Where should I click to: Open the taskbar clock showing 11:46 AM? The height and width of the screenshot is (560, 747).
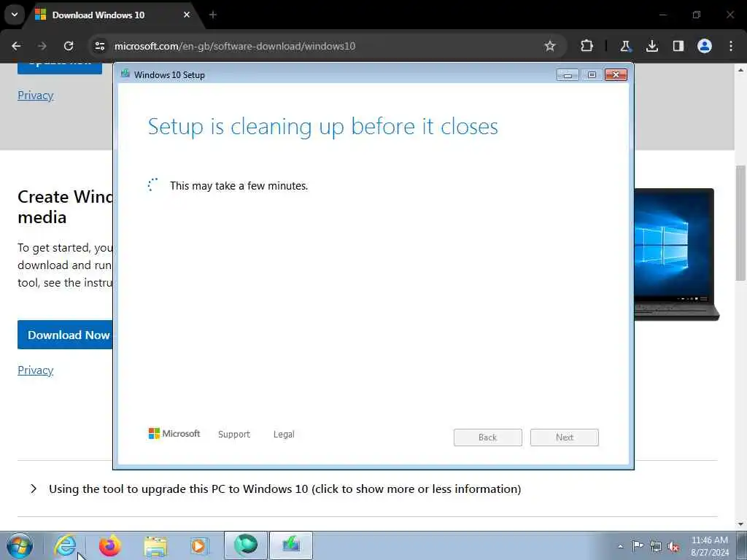[710, 545]
